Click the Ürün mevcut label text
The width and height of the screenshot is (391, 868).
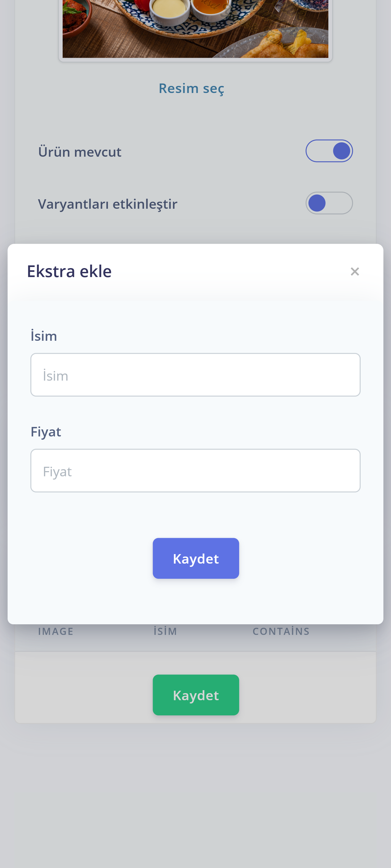(x=79, y=152)
